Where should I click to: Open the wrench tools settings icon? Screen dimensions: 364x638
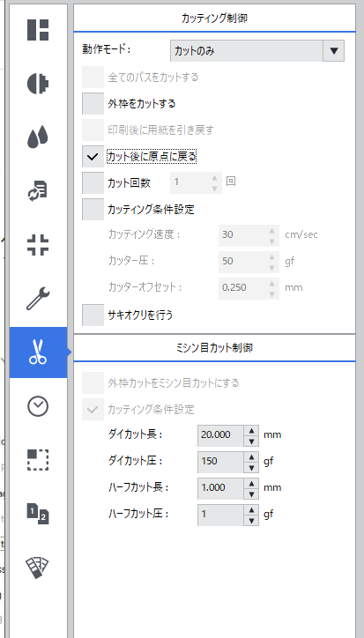[x=38, y=299]
